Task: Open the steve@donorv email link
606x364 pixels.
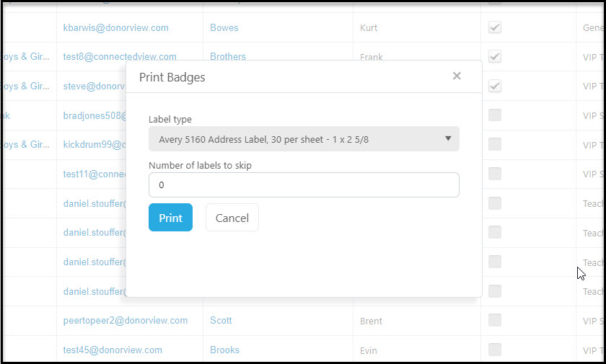Action: coord(95,86)
